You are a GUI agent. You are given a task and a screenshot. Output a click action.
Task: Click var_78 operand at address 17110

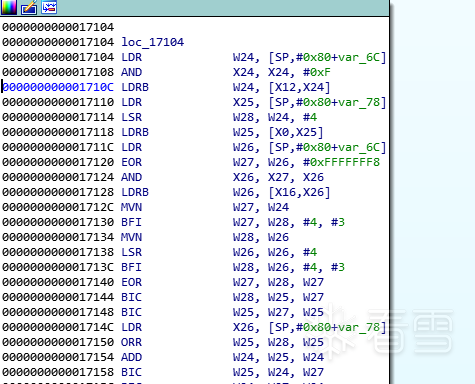pos(359,102)
